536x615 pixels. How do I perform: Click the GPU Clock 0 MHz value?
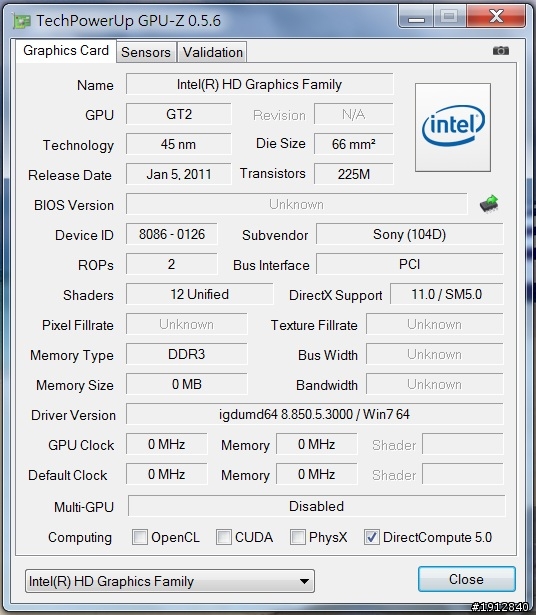[167, 444]
